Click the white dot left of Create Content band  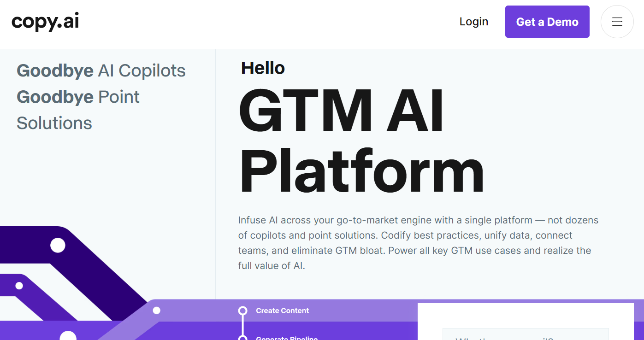pos(157,311)
